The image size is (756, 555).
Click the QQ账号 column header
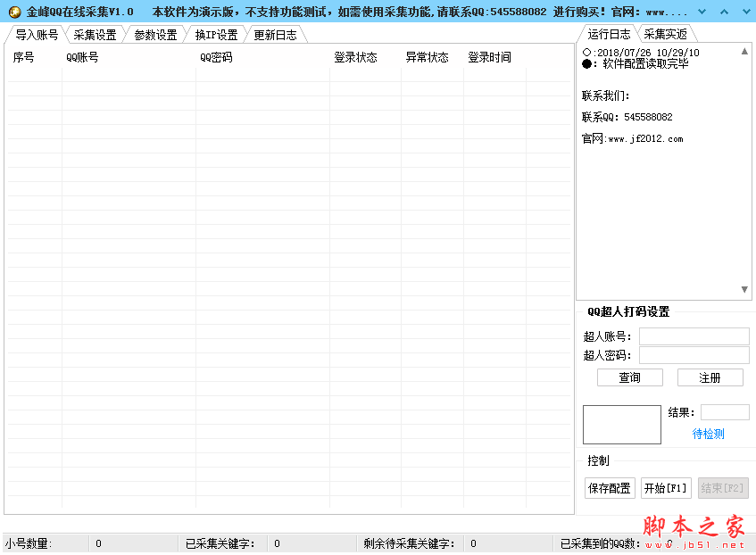pyautogui.click(x=82, y=58)
